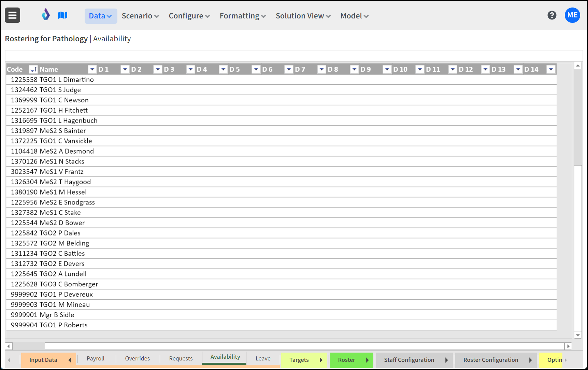The height and width of the screenshot is (370, 588).
Task: Open D 14 column filter dropdown
Action: [x=551, y=70]
